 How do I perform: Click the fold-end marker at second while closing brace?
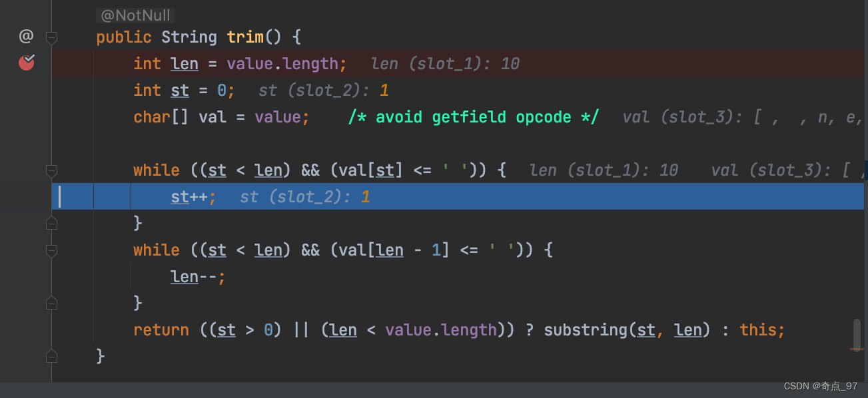51,303
